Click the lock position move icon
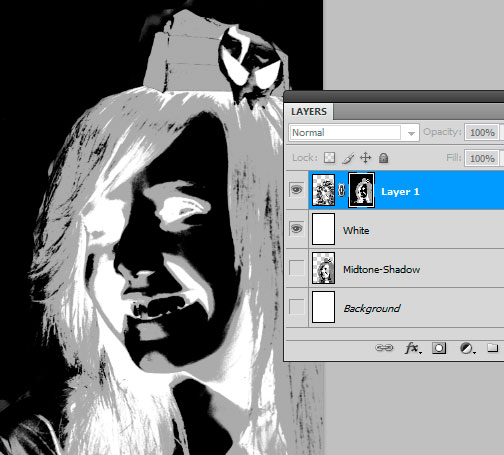 tap(366, 158)
